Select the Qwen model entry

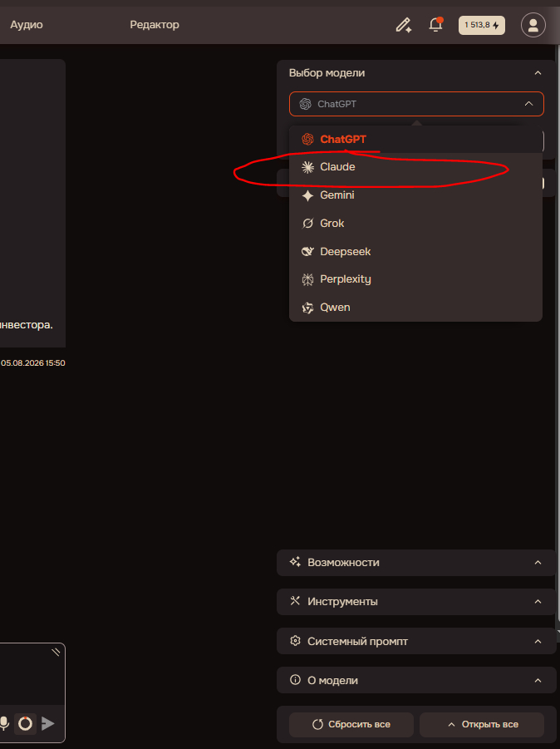(x=415, y=308)
